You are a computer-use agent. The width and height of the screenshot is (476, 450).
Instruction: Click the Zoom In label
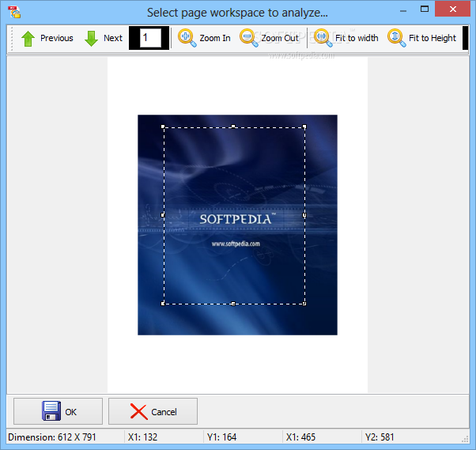(x=215, y=38)
